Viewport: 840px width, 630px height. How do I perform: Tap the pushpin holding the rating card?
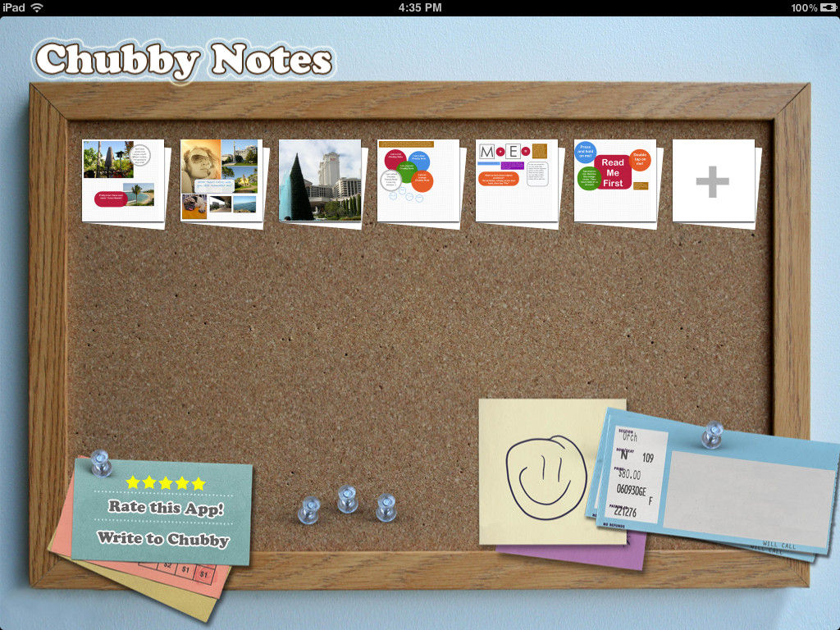click(101, 463)
